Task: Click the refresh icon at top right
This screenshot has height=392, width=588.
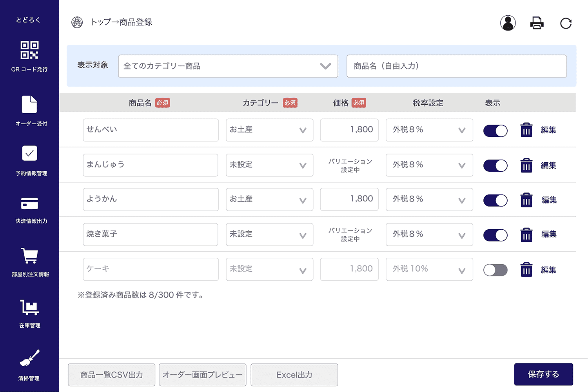Action: (x=566, y=24)
